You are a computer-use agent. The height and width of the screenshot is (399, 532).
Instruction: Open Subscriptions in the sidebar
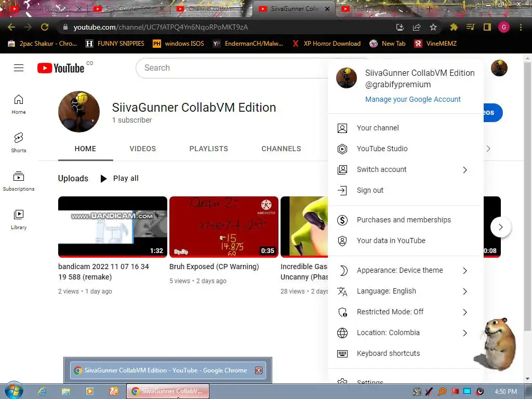[19, 181]
